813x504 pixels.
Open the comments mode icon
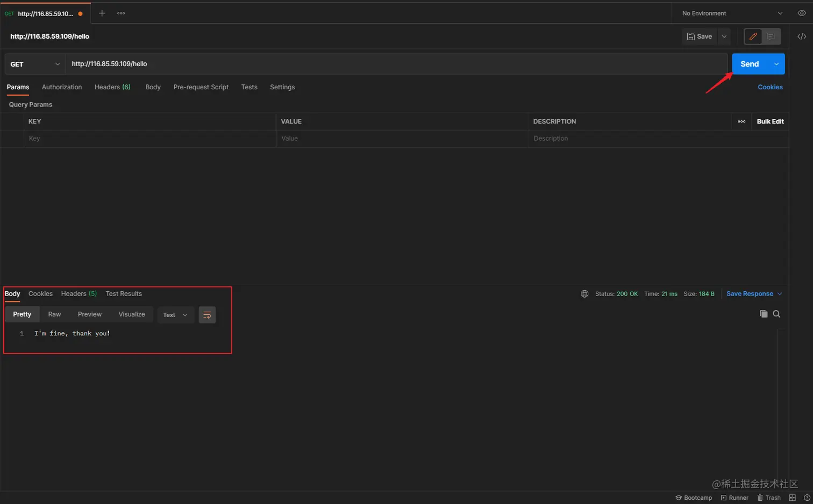pos(771,37)
